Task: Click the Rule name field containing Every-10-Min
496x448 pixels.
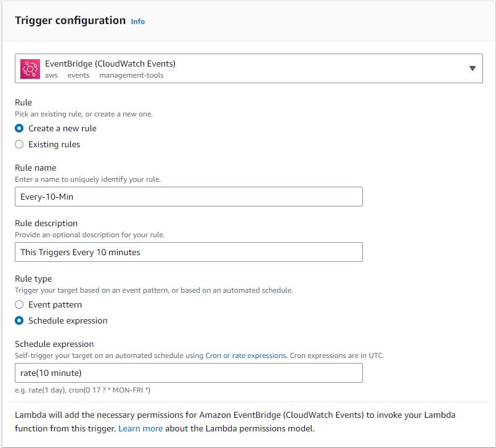Action: tap(189, 197)
